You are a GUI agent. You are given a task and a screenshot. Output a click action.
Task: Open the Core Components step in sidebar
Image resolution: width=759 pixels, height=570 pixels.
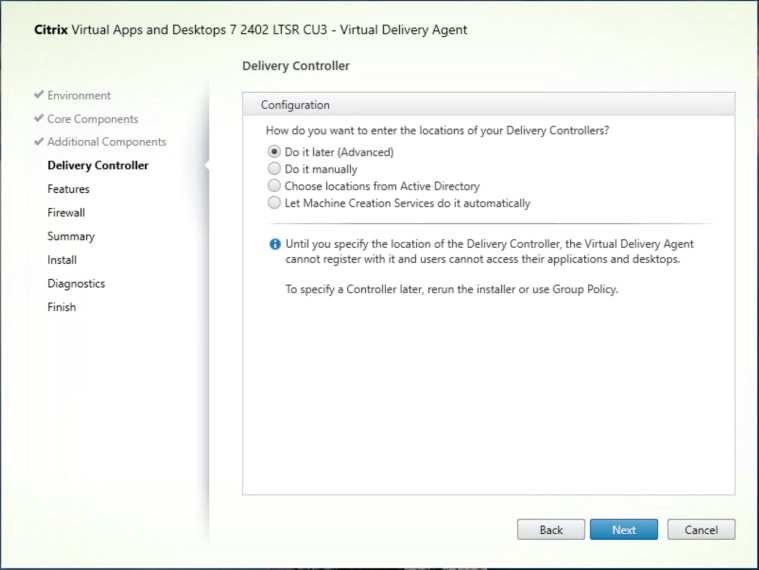pyautogui.click(x=92, y=119)
